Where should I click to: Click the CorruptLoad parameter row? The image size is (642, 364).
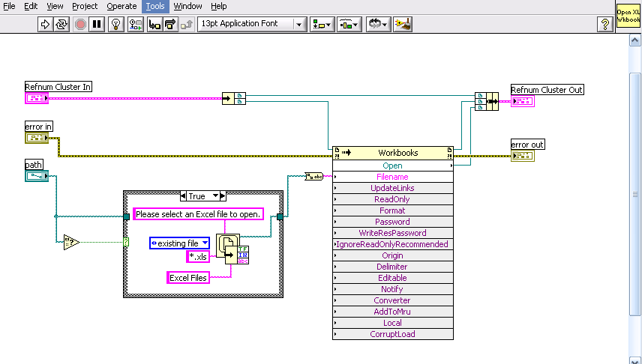coord(393,334)
